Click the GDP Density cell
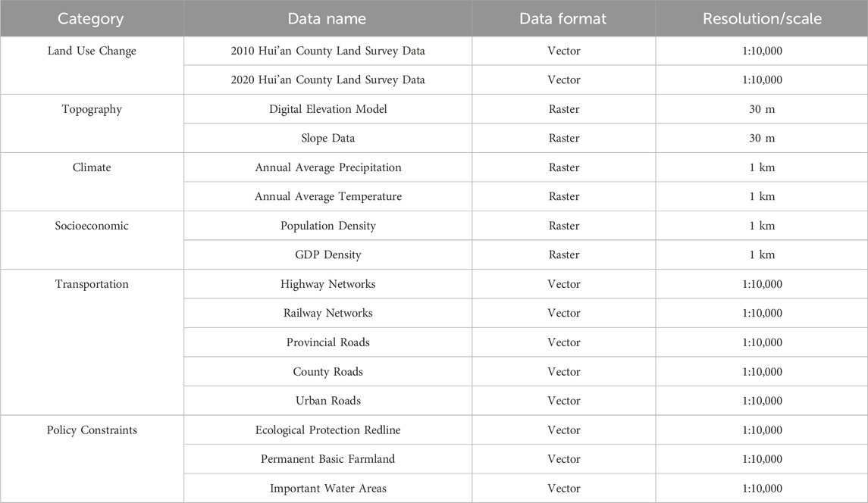 click(327, 255)
